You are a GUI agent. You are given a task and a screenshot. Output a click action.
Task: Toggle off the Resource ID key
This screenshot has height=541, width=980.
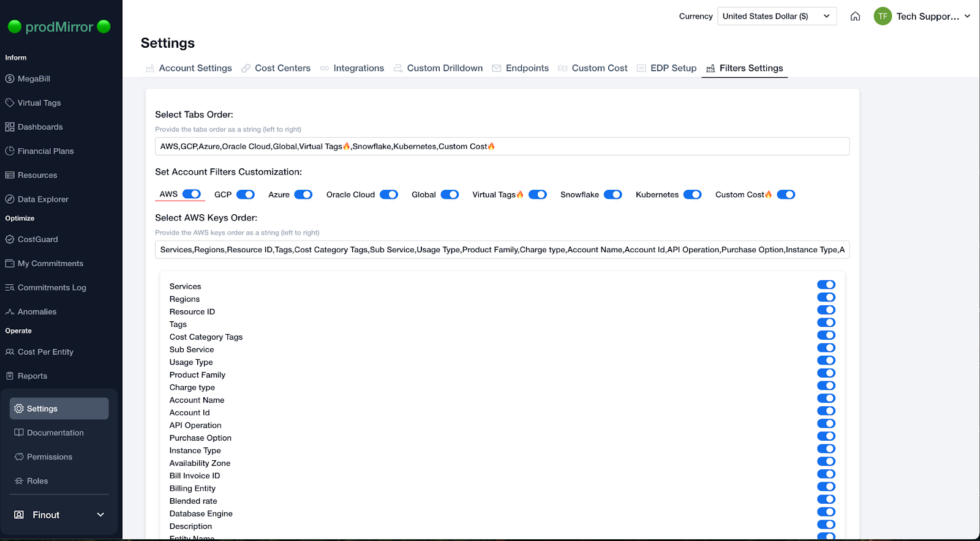pos(826,310)
